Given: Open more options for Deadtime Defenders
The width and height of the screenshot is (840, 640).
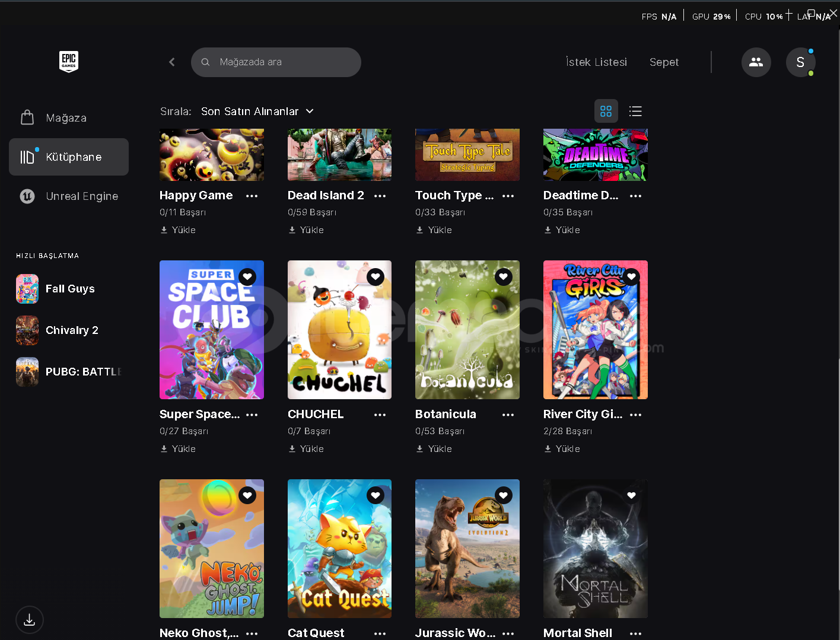Looking at the screenshot, I should pyautogui.click(x=636, y=196).
